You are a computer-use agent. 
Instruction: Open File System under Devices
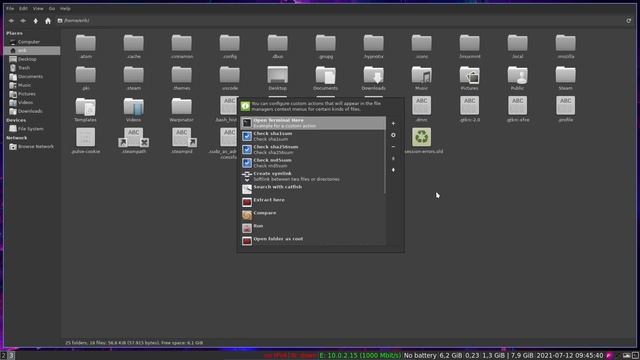tap(32, 129)
